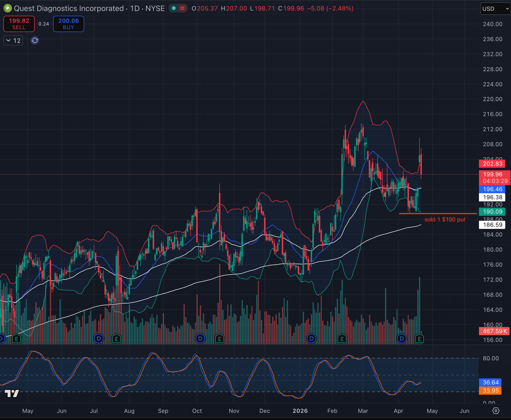This screenshot has height=420, width=511.
Task: Click the 2026 label on the time axis
Action: tap(300, 411)
